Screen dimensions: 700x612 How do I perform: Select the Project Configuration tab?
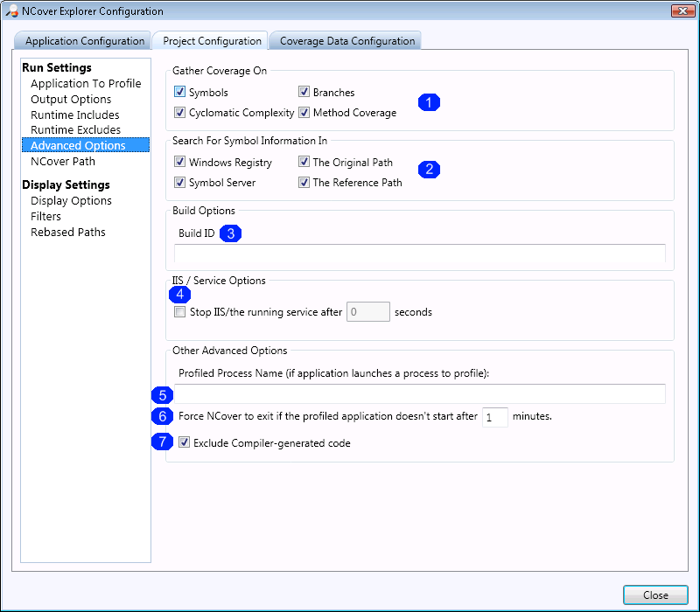pyautogui.click(x=211, y=40)
